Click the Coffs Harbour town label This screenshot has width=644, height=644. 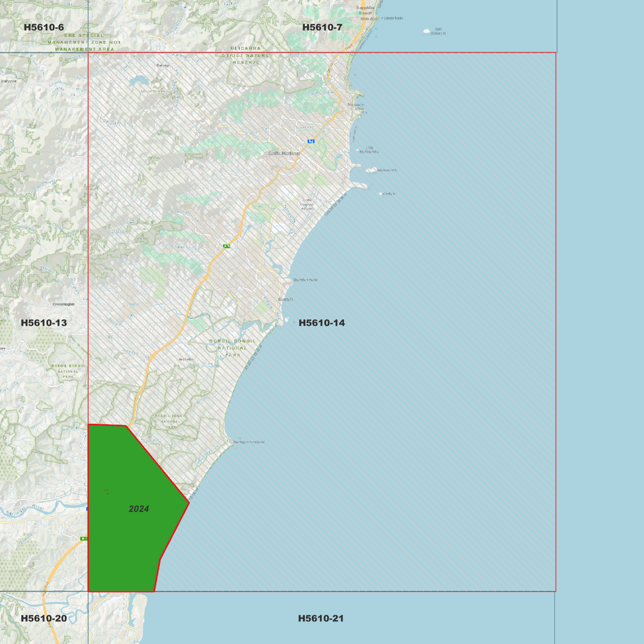pyautogui.click(x=284, y=153)
